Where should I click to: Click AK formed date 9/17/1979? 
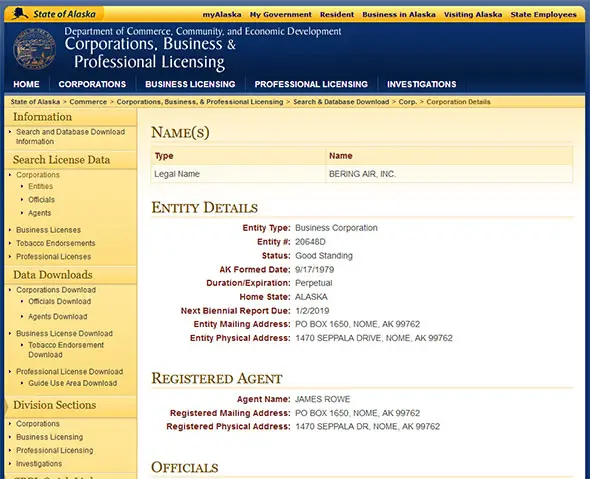click(x=315, y=270)
